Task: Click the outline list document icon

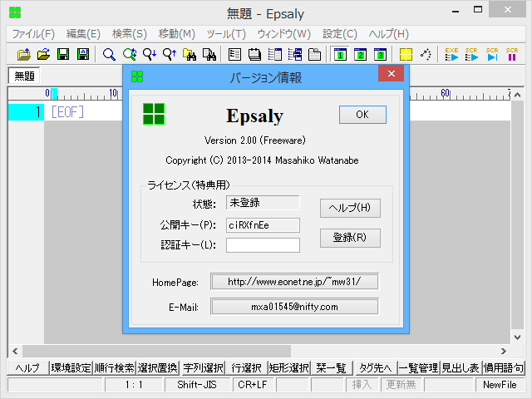Action: click(x=274, y=54)
